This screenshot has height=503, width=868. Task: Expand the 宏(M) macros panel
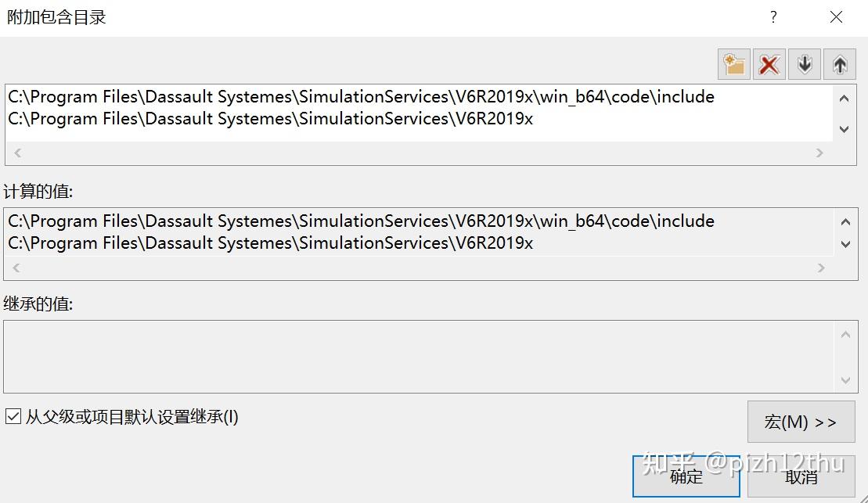[x=800, y=422]
